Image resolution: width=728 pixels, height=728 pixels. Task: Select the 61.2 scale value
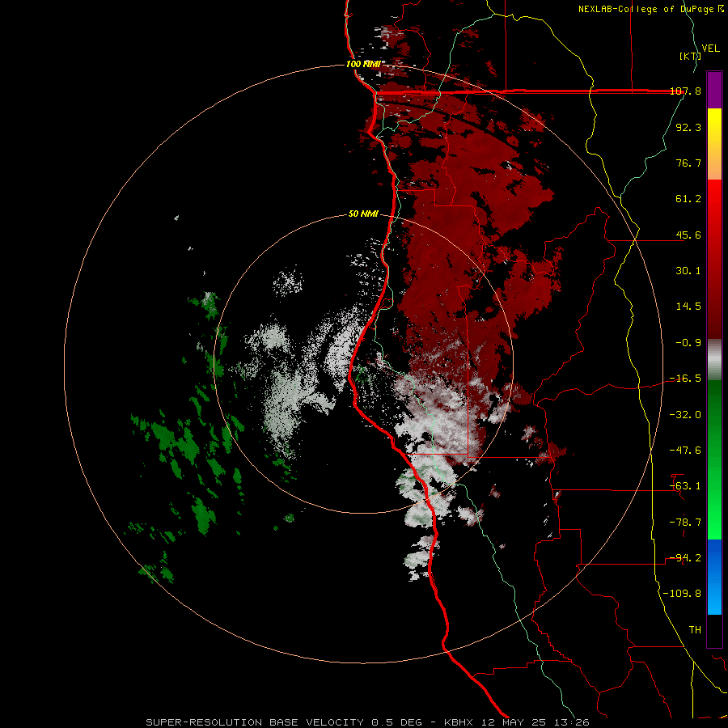coord(688,199)
